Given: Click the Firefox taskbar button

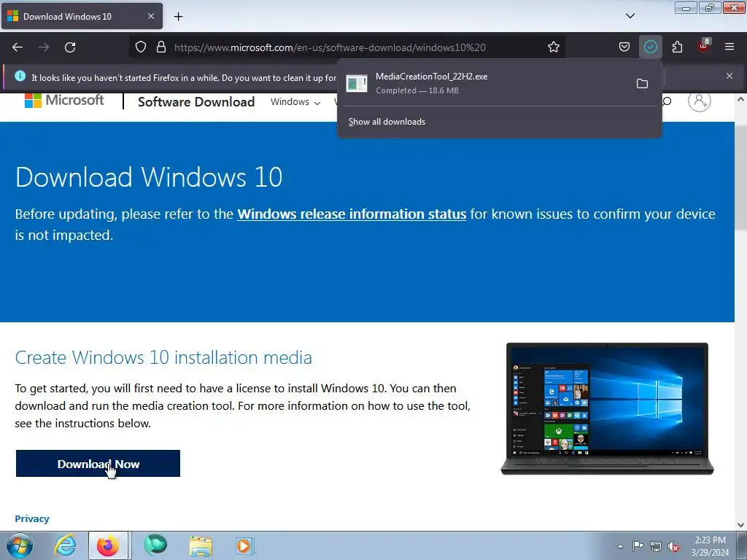Looking at the screenshot, I should 108,545.
